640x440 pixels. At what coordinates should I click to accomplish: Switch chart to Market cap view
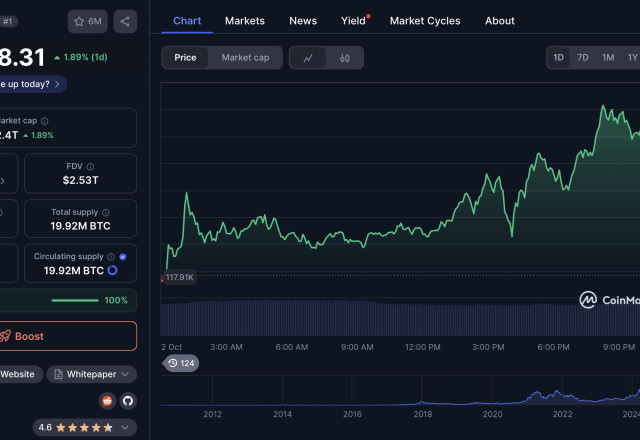[245, 58]
